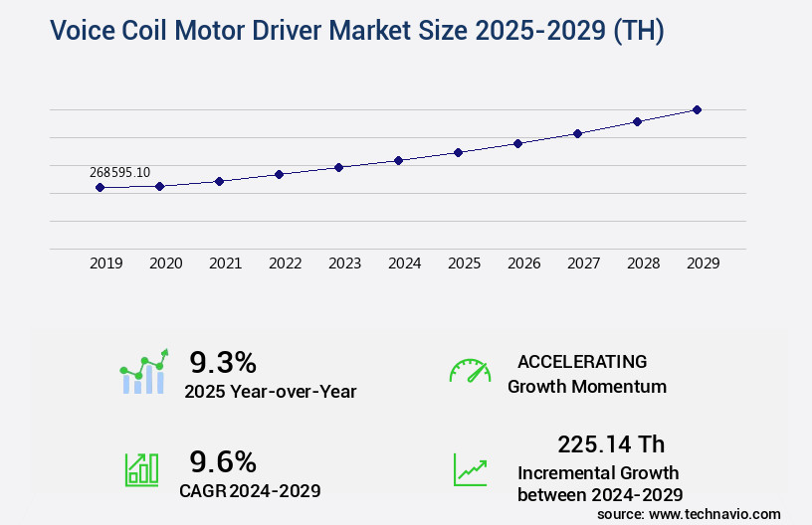Image resolution: width=812 pixels, height=525 pixels.
Task: Select the 2021 data point on the chart
Action: pyautogui.click(x=219, y=181)
